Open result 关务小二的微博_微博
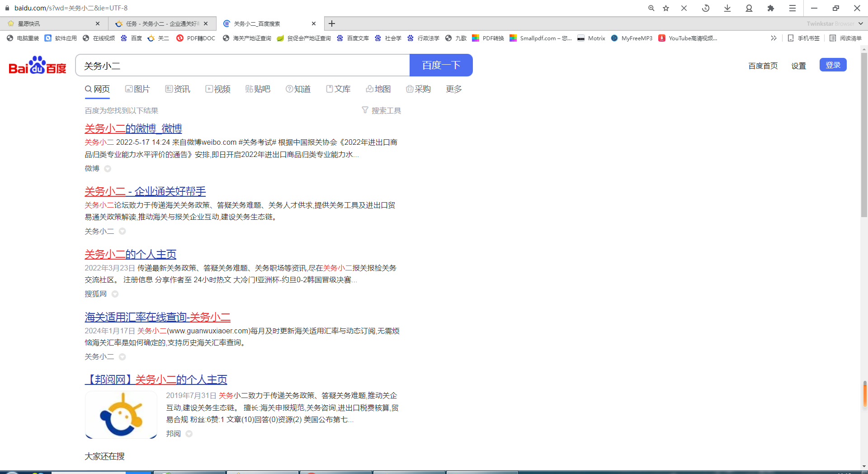Viewport: 868px width, 474px height. 133,128
